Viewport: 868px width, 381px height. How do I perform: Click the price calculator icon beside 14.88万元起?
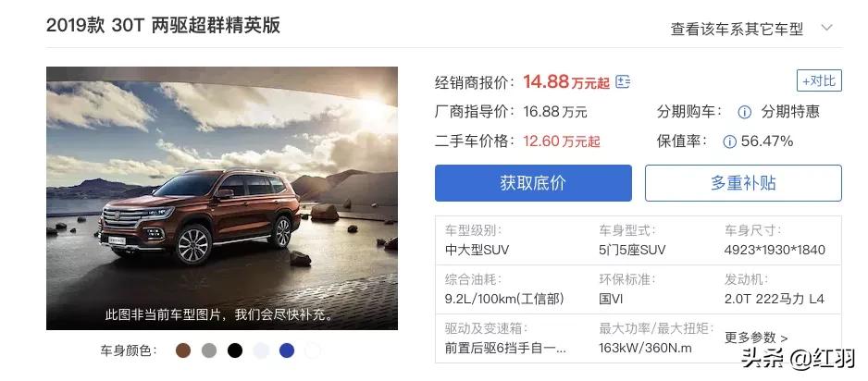coord(623,82)
